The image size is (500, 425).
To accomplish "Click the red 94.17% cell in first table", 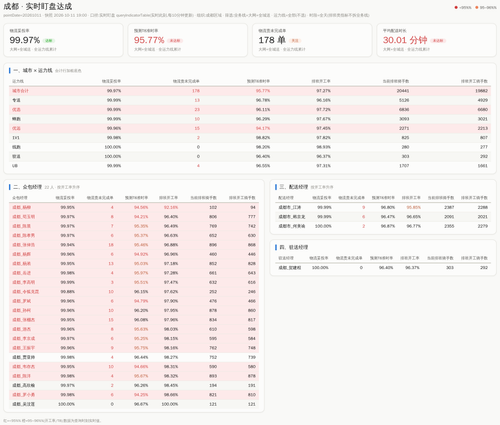I will tap(263, 128).
